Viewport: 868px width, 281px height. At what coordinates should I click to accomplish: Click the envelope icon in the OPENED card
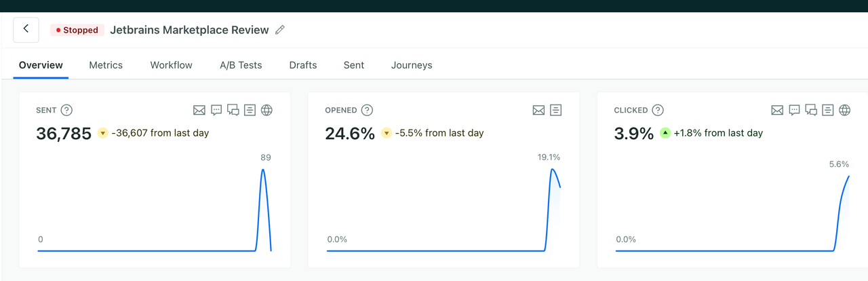point(538,110)
